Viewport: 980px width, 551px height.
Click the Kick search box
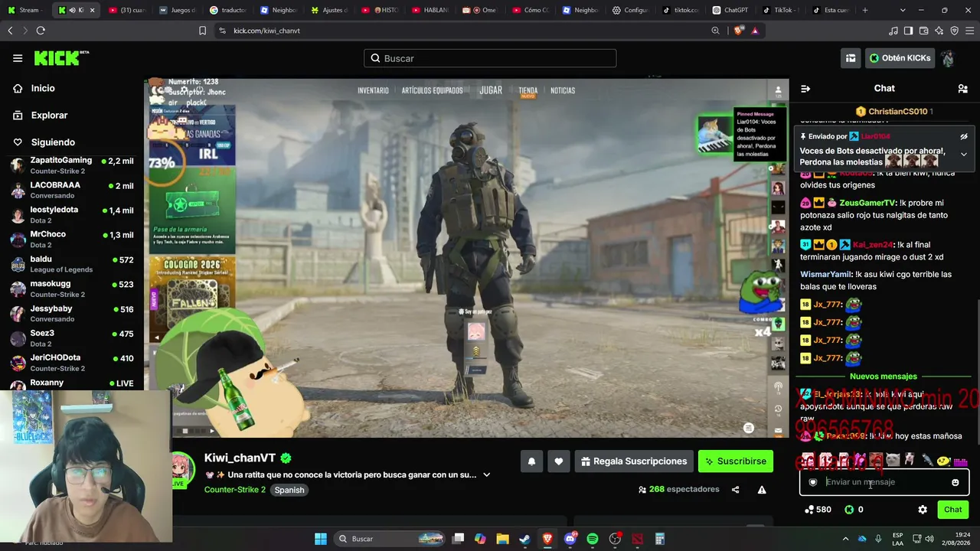(x=490, y=58)
